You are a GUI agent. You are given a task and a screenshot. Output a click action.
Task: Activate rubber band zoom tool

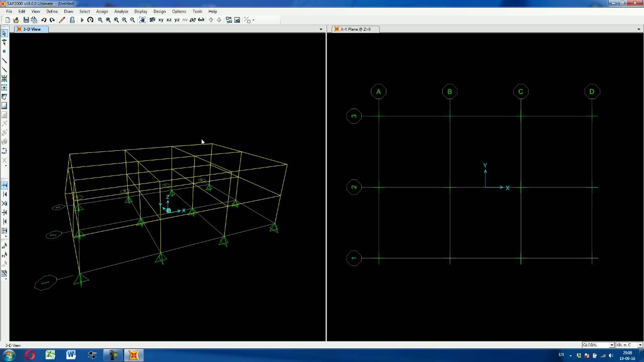pyautogui.click(x=100, y=20)
